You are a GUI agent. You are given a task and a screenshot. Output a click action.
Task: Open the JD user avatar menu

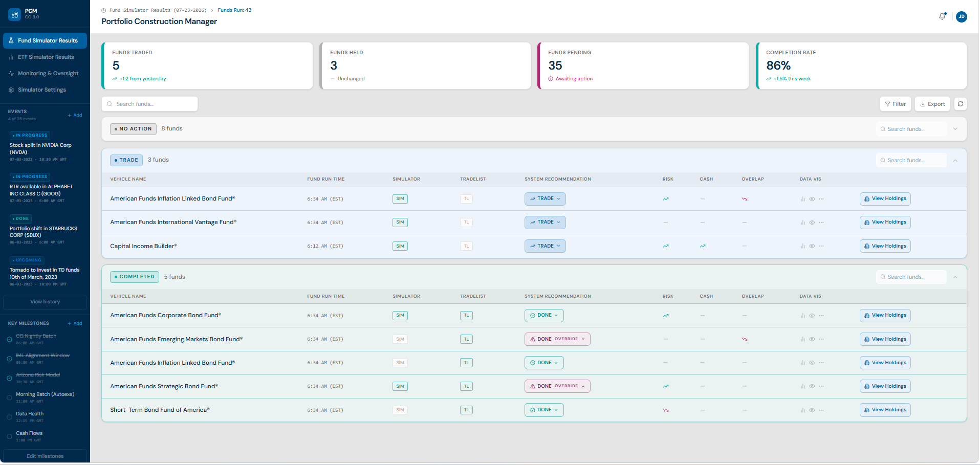click(x=962, y=16)
